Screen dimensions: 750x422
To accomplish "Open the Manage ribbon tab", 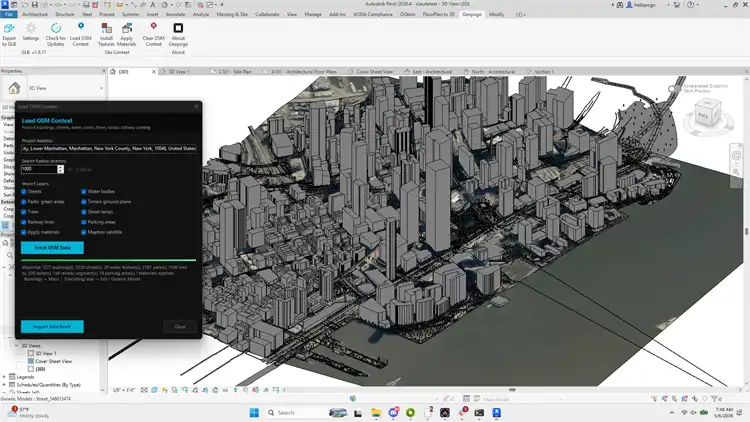I will (313, 14).
